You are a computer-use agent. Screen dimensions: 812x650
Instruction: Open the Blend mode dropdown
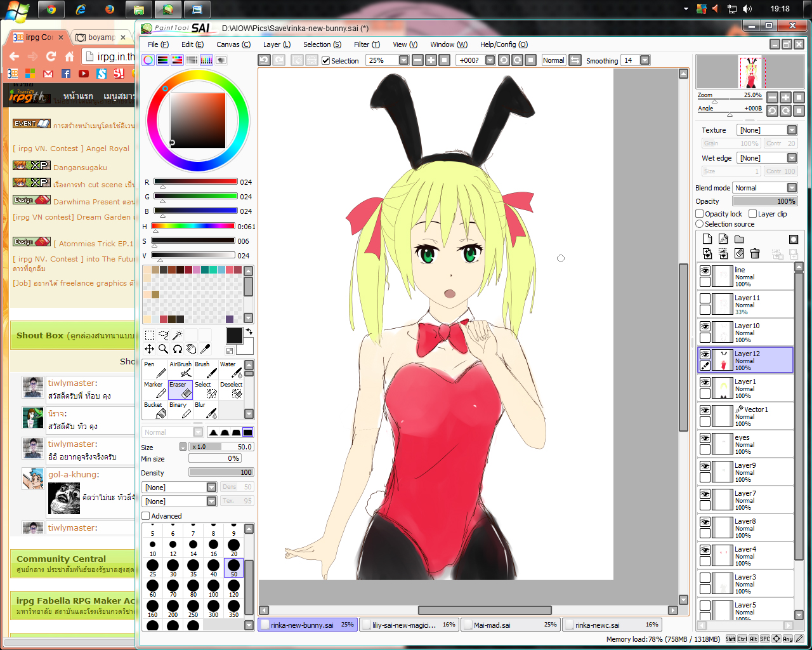click(x=764, y=188)
